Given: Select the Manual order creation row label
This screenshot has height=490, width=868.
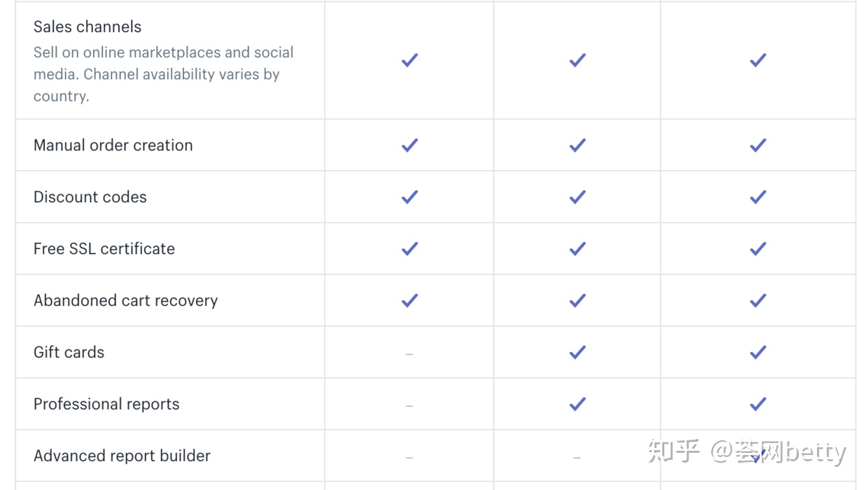Looking at the screenshot, I should coord(113,145).
